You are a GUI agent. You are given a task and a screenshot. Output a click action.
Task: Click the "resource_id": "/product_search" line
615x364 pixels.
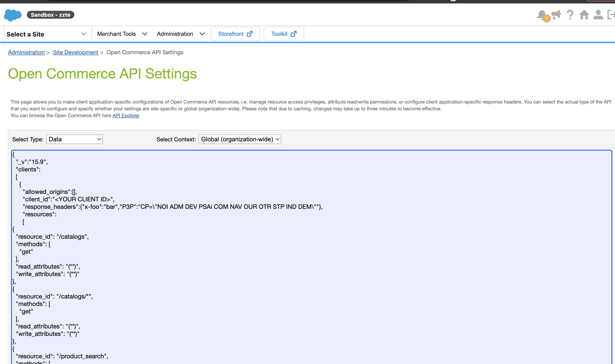(62, 356)
